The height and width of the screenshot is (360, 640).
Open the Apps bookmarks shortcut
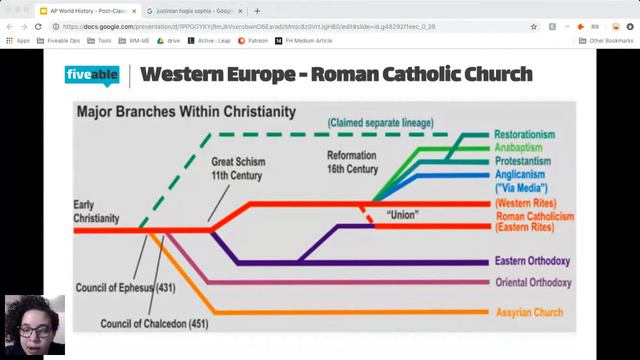(x=18, y=41)
